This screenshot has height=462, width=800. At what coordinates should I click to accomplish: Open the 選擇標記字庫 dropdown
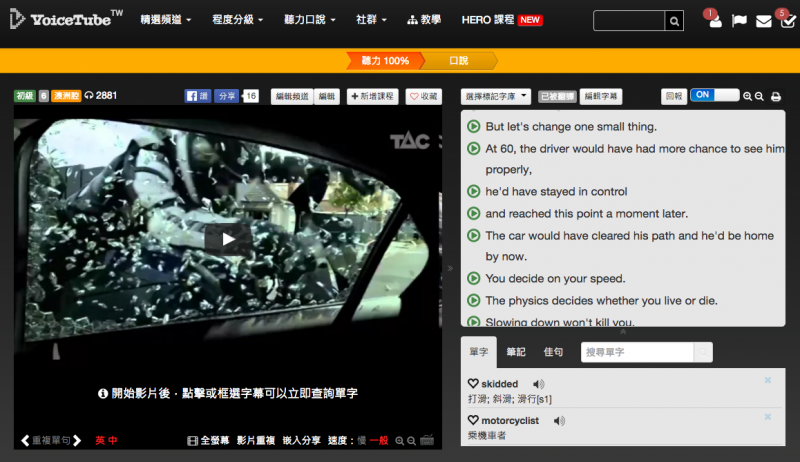496,97
